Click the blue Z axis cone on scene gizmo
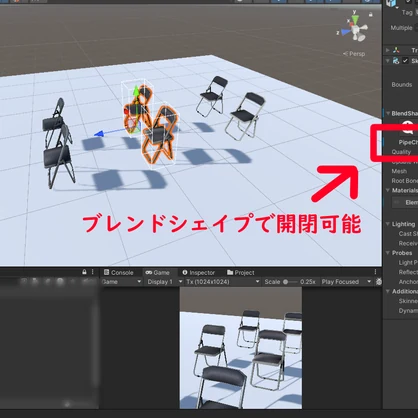This screenshot has width=418, height=418. pos(346,32)
